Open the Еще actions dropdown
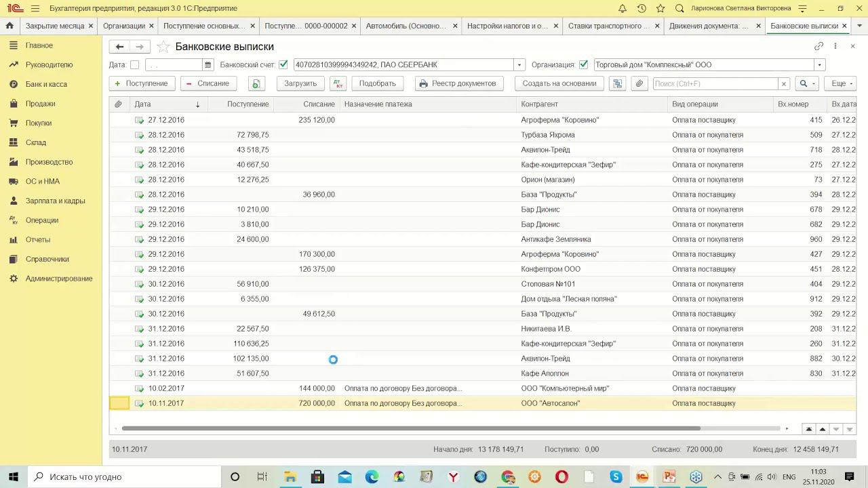 (842, 83)
